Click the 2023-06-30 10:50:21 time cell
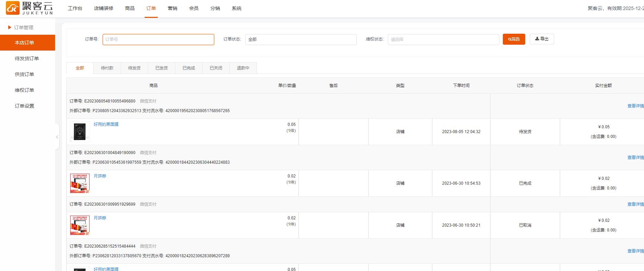 pyautogui.click(x=461, y=225)
